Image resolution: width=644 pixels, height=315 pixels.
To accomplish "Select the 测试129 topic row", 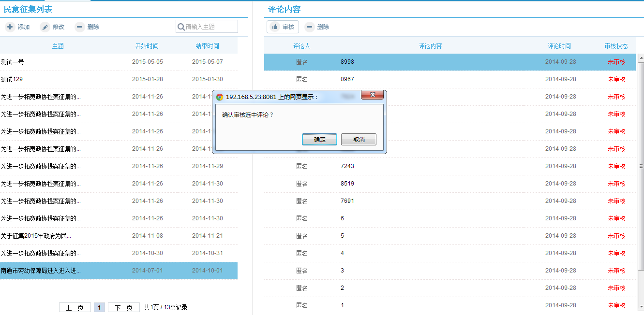I will pos(119,79).
